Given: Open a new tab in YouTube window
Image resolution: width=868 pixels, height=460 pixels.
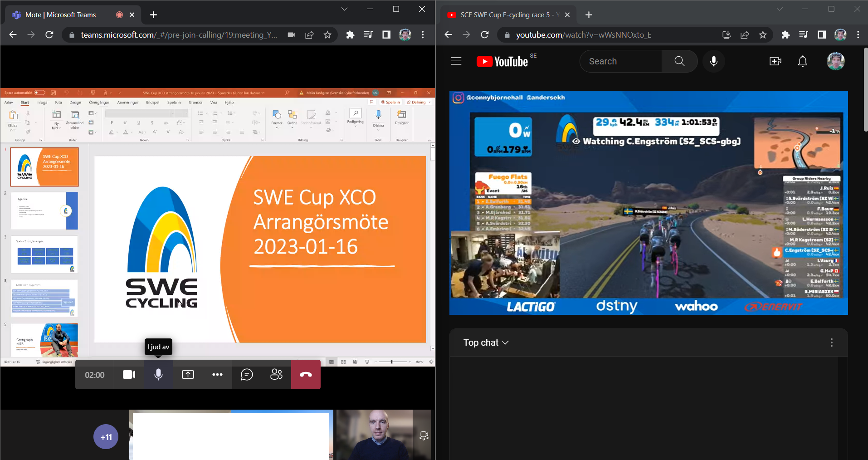Looking at the screenshot, I should (x=589, y=15).
